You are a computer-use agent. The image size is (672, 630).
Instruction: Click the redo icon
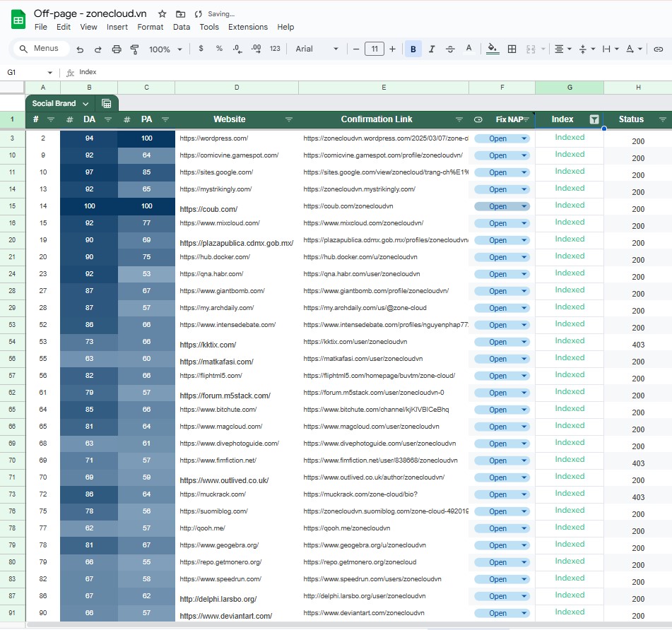click(98, 49)
